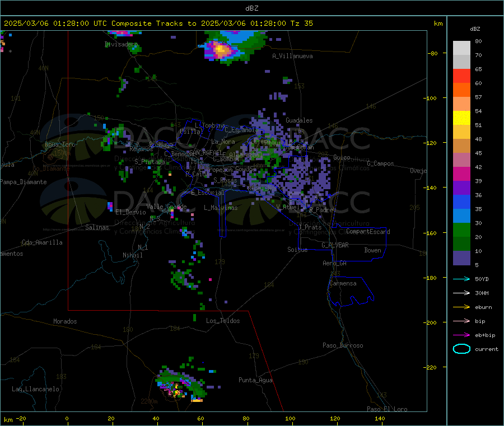The height and width of the screenshot is (426, 504).
Task: Click the tan 48 dBZ color swatch
Action: coord(461,146)
